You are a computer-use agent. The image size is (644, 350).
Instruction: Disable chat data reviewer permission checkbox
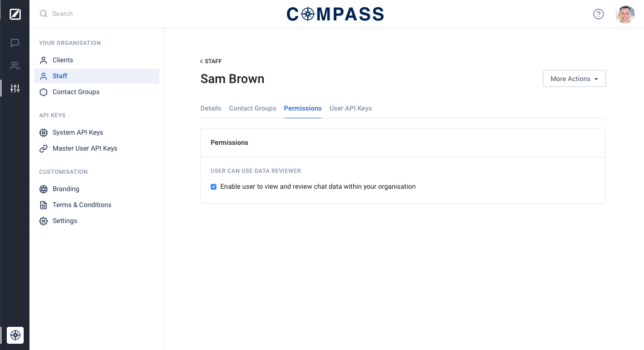(213, 186)
